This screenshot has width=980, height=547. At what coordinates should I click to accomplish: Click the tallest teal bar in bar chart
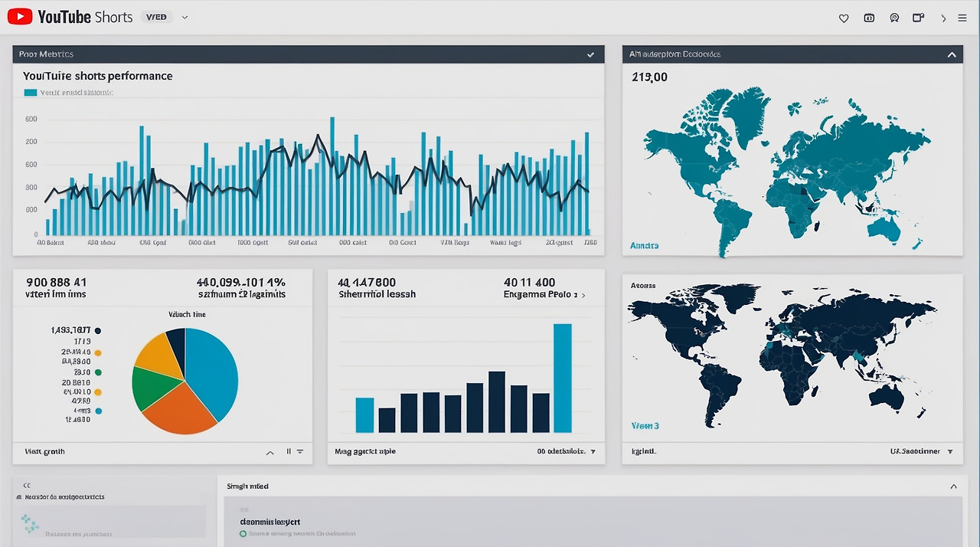pos(563,378)
